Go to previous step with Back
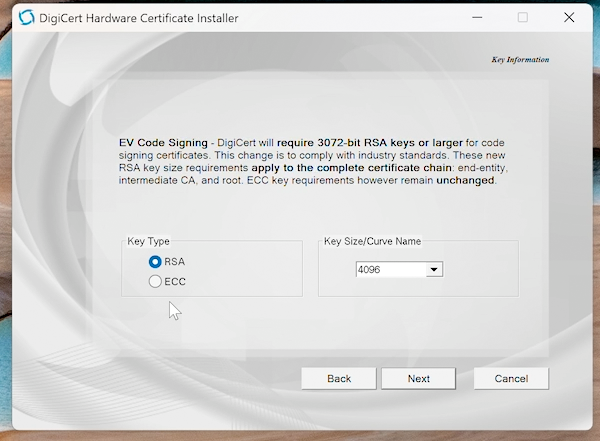Image resolution: width=600 pixels, height=441 pixels. click(x=339, y=378)
